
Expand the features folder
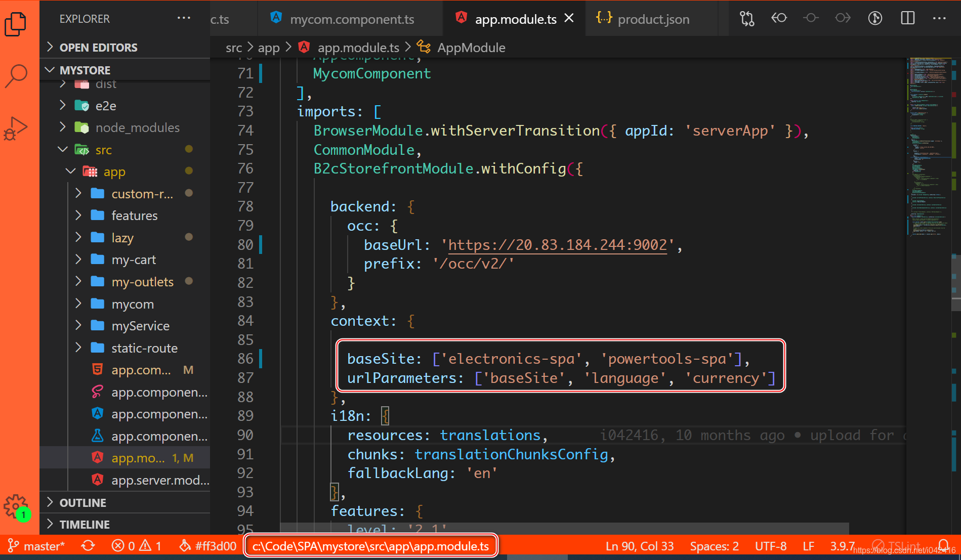124,216
